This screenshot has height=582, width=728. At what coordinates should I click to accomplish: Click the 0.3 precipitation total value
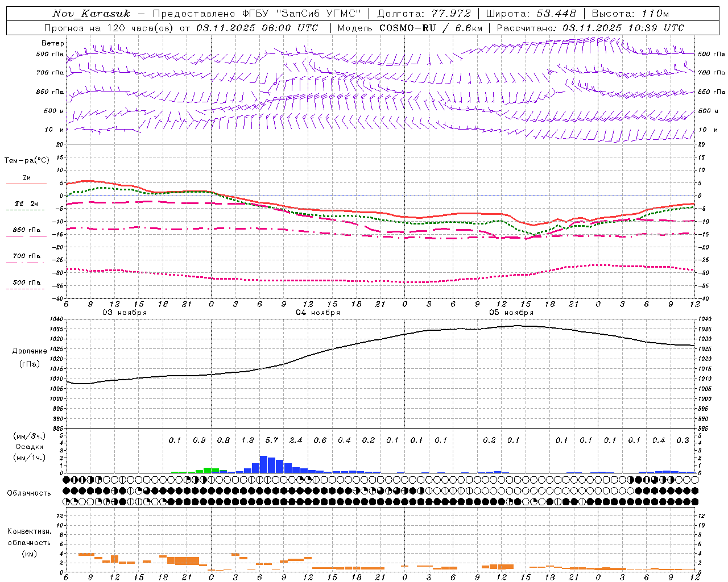coord(682,440)
